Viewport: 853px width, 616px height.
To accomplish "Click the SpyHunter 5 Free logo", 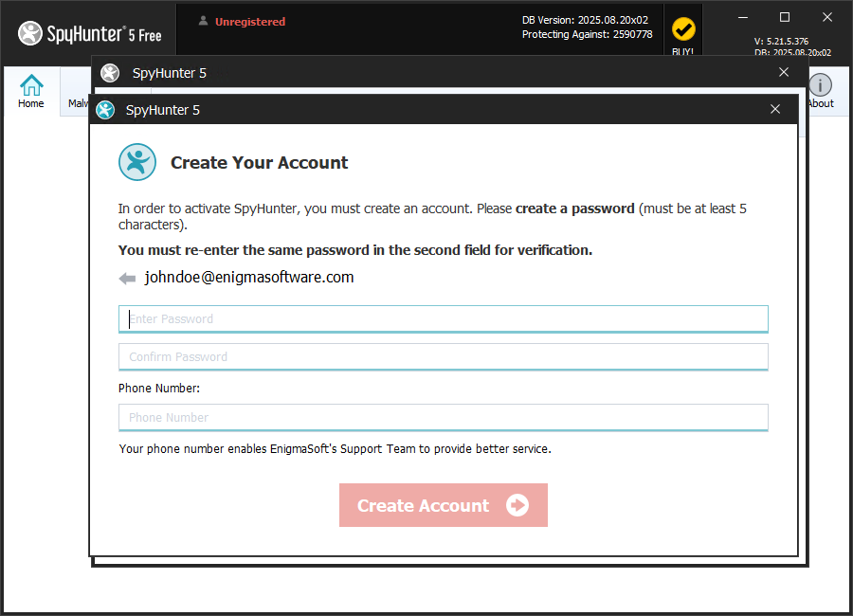I will [x=90, y=33].
